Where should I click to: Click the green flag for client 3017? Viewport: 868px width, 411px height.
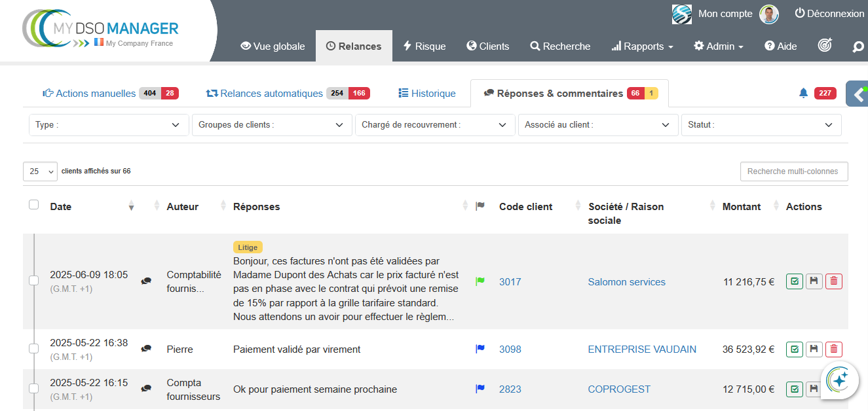pos(480,281)
